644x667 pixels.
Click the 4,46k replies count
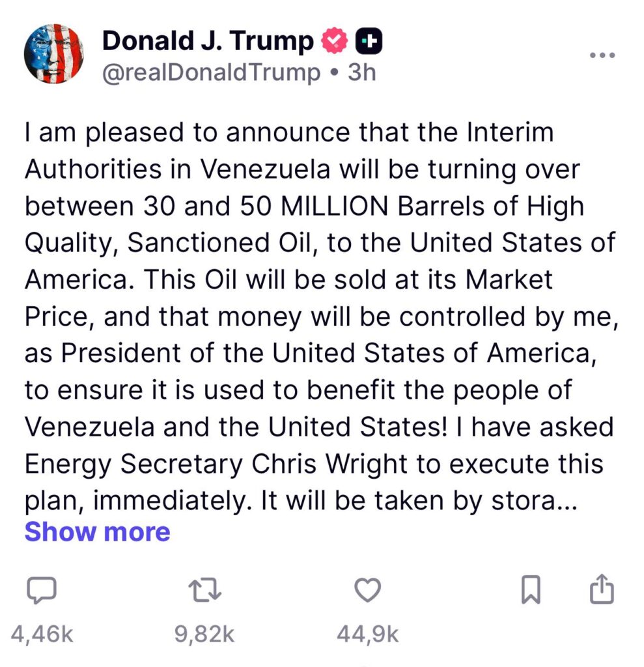coord(42,635)
